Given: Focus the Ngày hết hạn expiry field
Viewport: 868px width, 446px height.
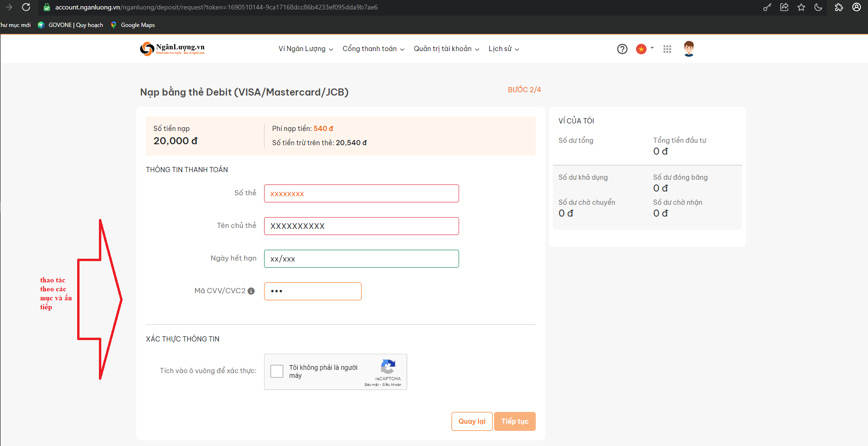Looking at the screenshot, I should click(361, 259).
